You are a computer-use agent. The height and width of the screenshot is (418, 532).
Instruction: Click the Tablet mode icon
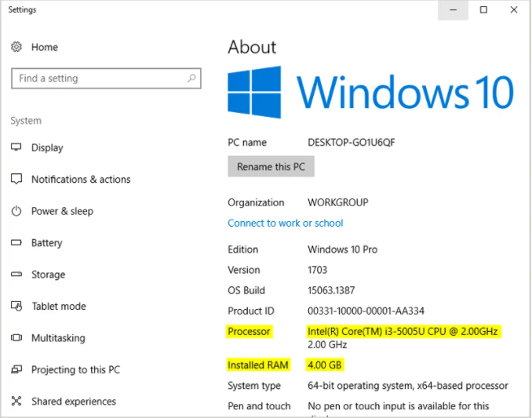coord(16,307)
